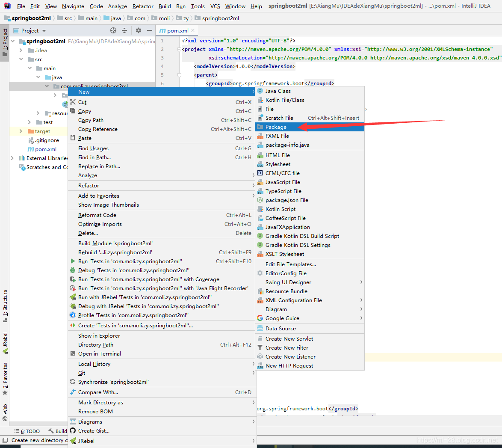
Task: Choose Reformat Code
Action: [161, 215]
